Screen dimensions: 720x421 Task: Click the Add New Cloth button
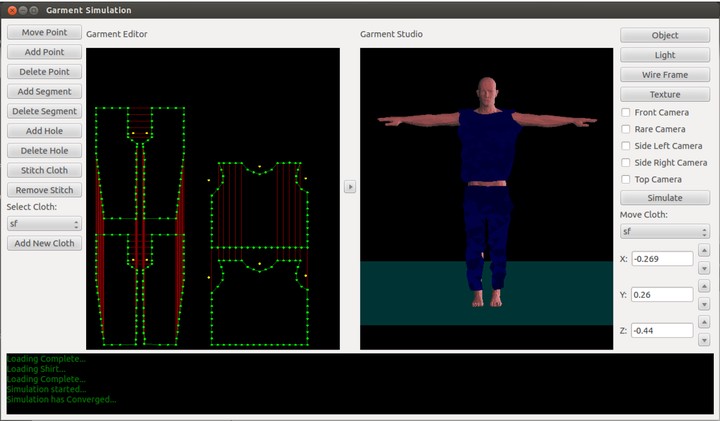coord(45,244)
